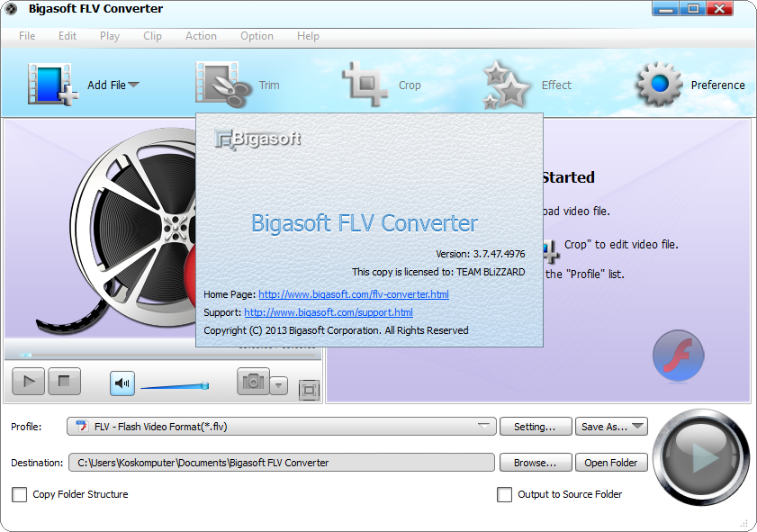Click the Crop label in toolbar
The height and width of the screenshot is (532, 757).
pos(410,86)
